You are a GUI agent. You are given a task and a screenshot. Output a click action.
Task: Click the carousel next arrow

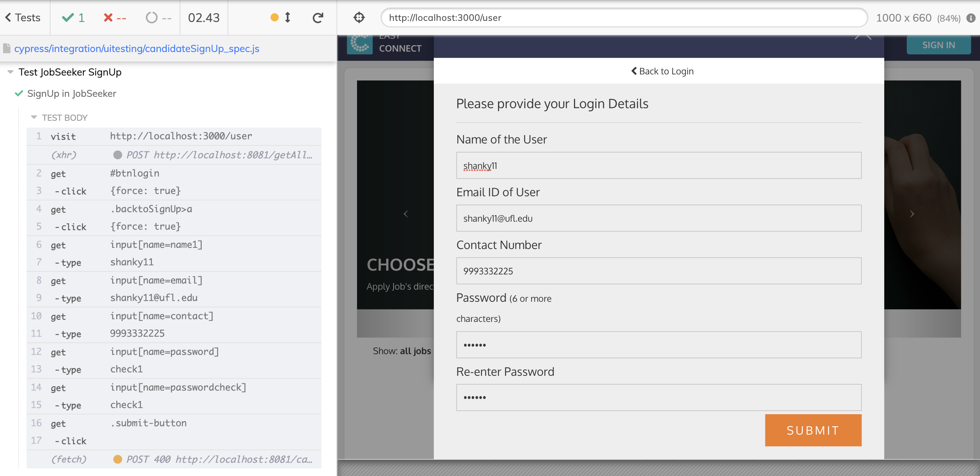coord(912,214)
